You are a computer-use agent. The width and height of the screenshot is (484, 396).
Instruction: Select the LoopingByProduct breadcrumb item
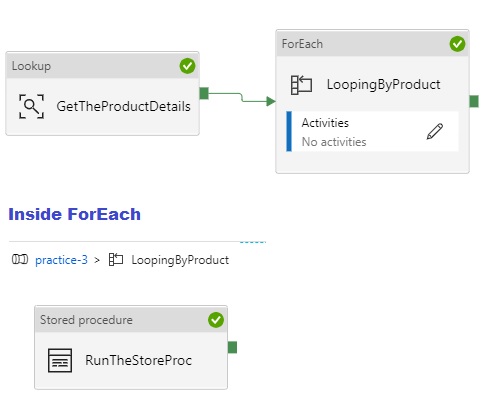click(180, 260)
